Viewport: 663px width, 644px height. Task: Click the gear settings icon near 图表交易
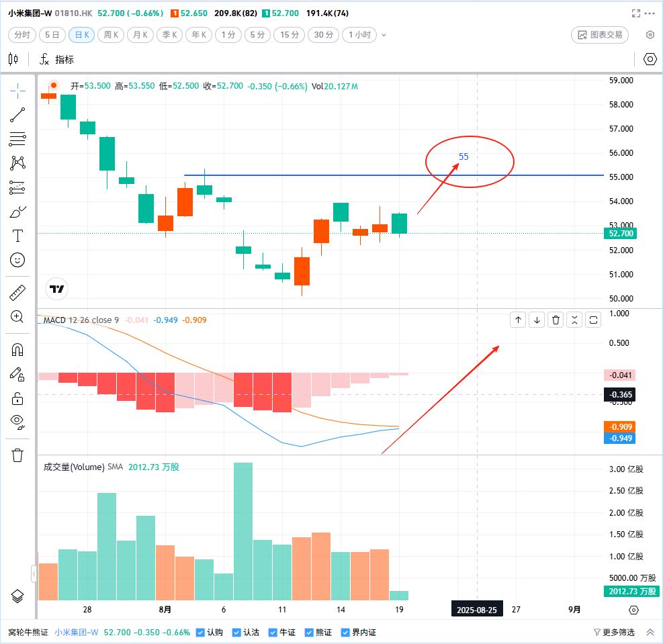pyautogui.click(x=650, y=35)
